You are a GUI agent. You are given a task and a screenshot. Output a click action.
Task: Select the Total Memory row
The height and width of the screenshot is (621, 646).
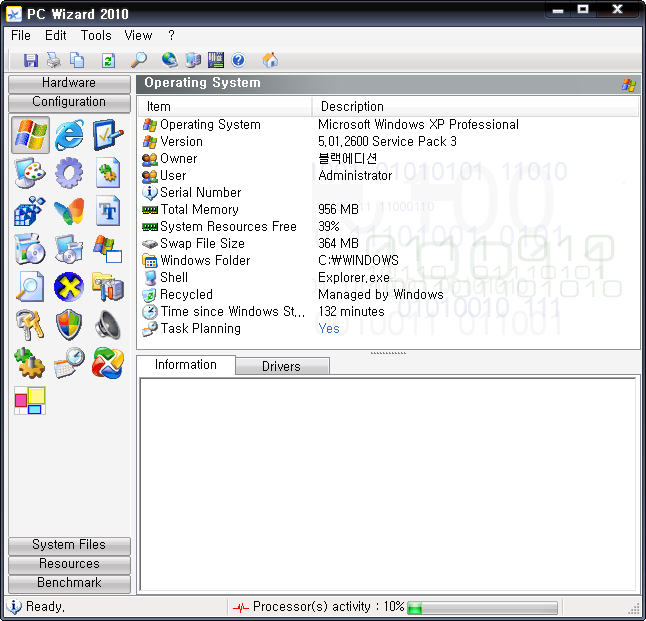click(388, 209)
